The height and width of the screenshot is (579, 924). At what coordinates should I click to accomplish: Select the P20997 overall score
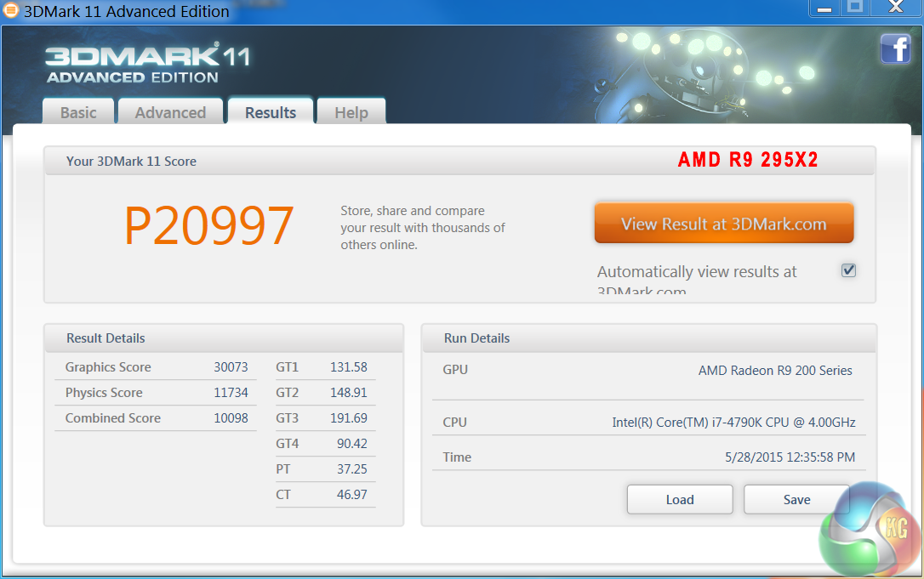click(x=208, y=225)
